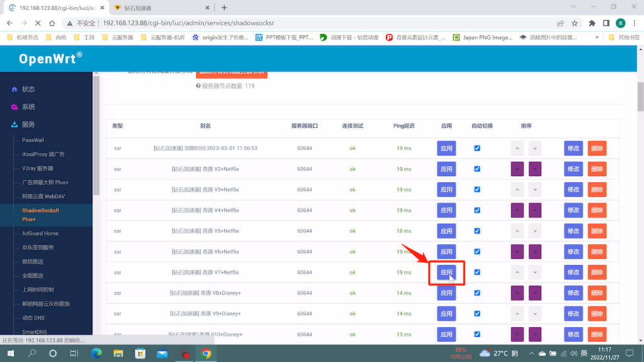The width and height of the screenshot is (644, 362).
Task: Open Microsoft Store from taskbar
Action: 140,353
